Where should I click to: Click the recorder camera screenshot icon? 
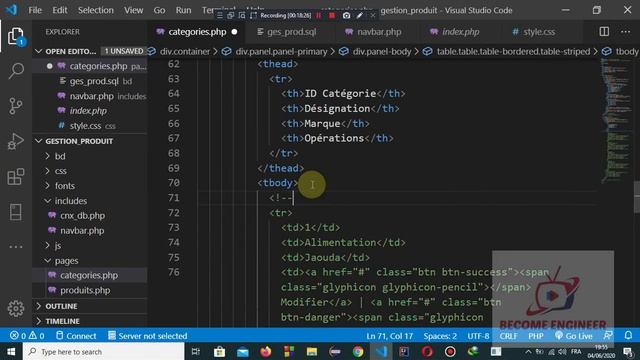(346, 16)
